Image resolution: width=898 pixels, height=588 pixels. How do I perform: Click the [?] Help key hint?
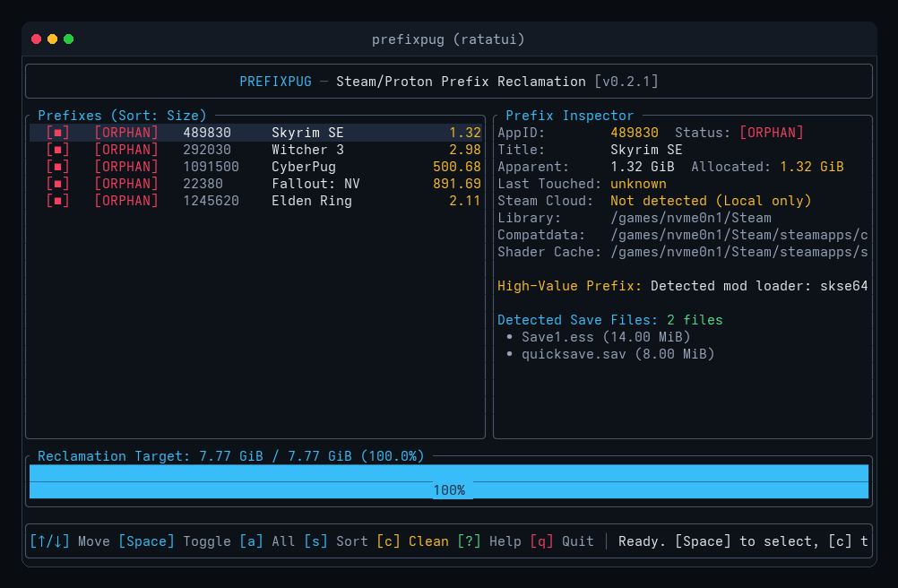pyautogui.click(x=489, y=541)
